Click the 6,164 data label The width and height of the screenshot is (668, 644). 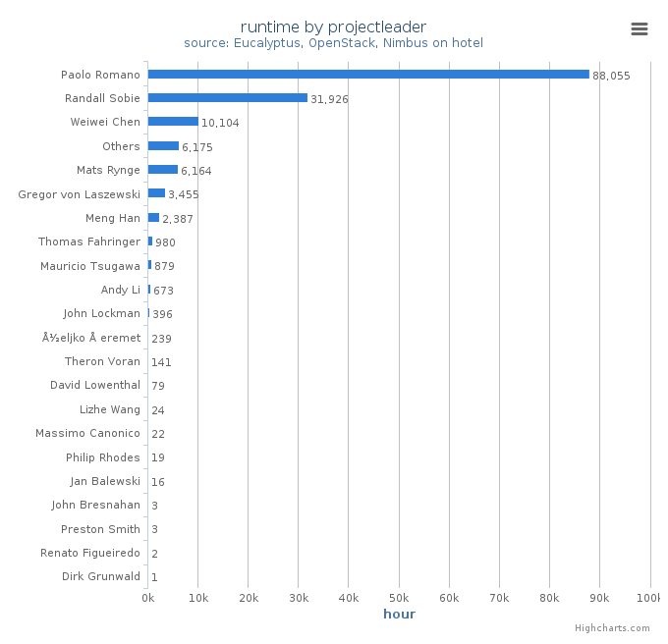click(195, 171)
